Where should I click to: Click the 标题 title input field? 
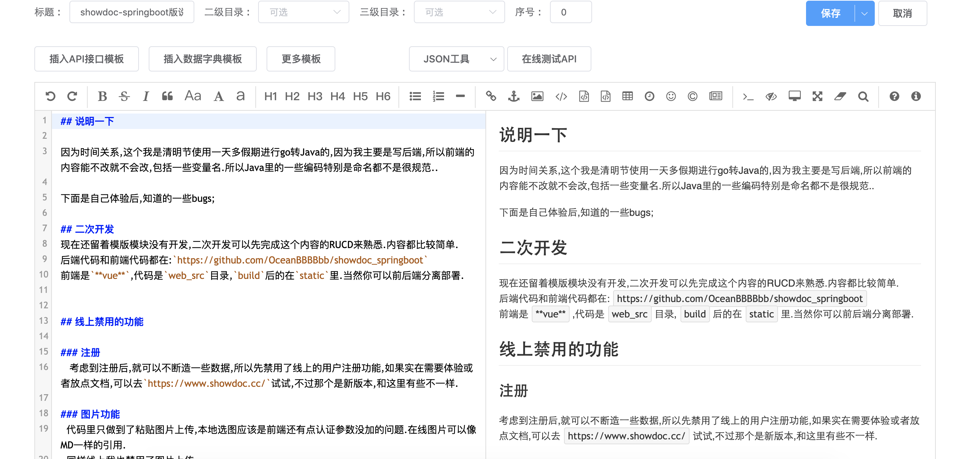point(132,12)
